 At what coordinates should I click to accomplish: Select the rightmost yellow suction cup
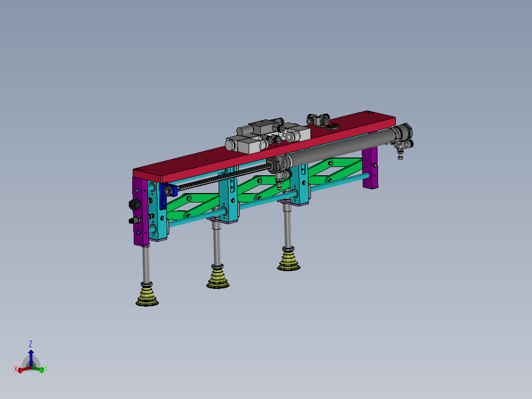(289, 259)
